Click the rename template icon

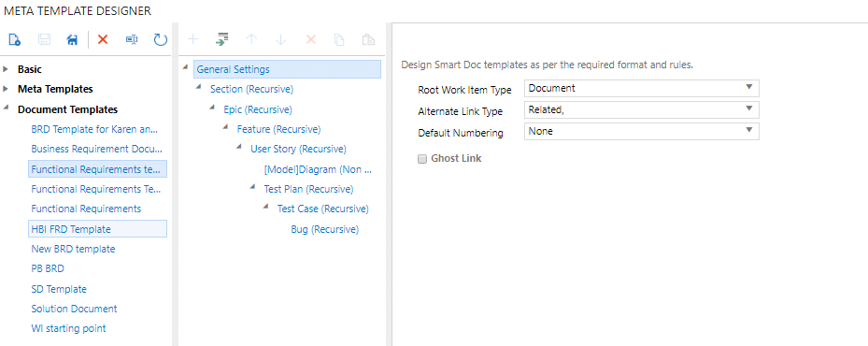pos(131,39)
